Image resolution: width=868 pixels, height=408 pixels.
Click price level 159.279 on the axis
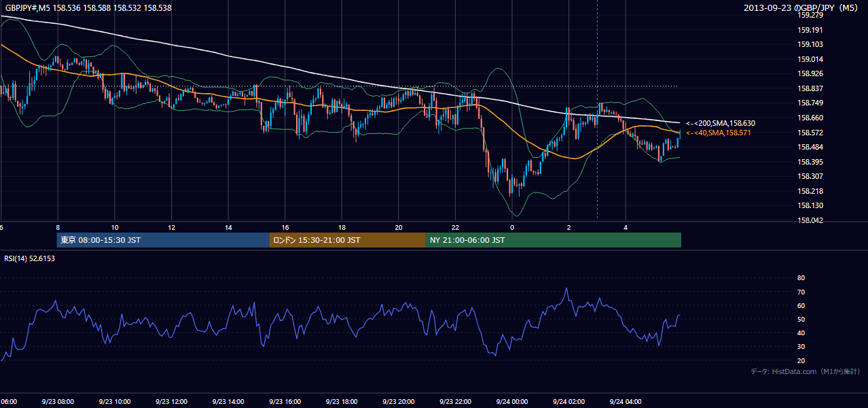(x=810, y=15)
